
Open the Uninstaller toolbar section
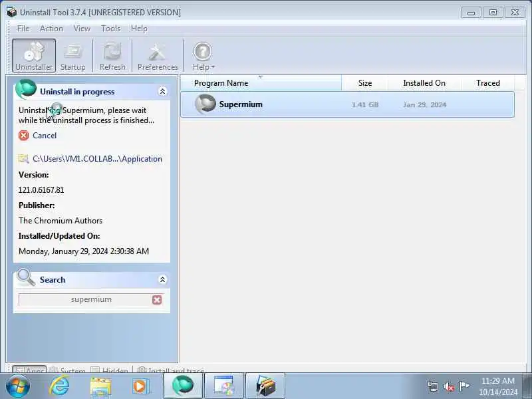[x=34, y=56]
